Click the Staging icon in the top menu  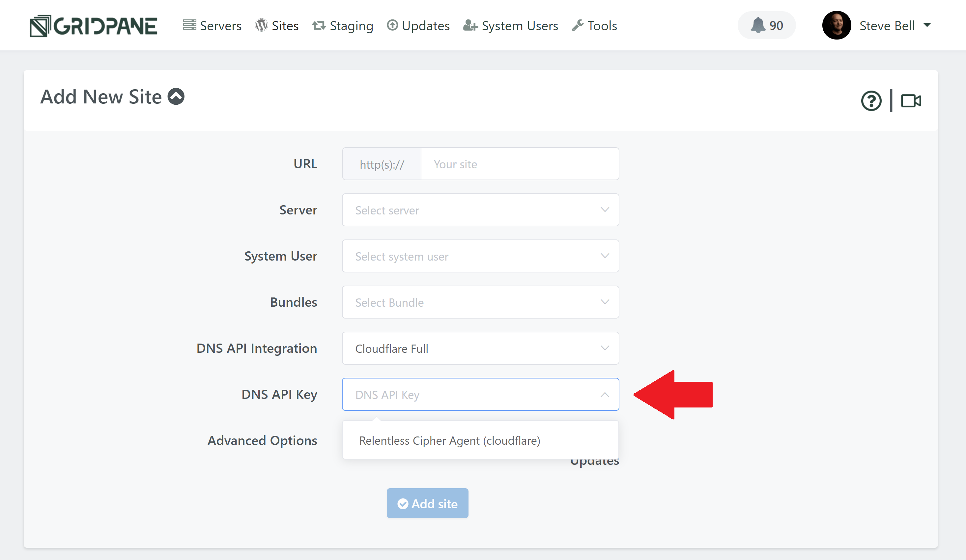click(x=319, y=25)
